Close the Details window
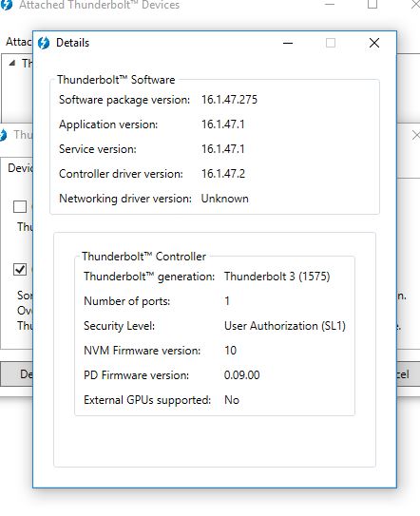Viewport: 420px width, 516px height. pos(374,43)
